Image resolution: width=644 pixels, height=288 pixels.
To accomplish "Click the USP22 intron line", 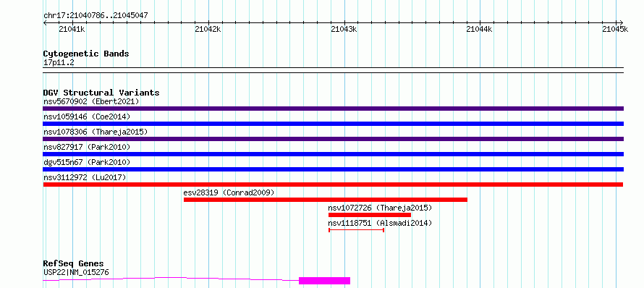I will [171, 279].
